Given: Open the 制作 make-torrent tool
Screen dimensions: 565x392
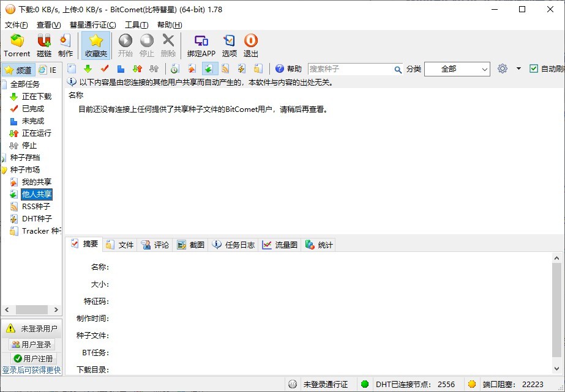Looking at the screenshot, I should 65,46.
